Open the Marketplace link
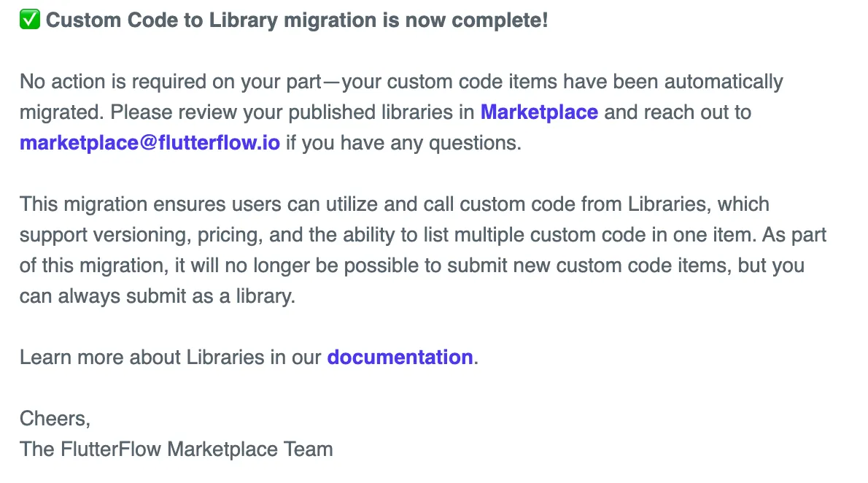This screenshot has height=483, width=868. point(539,112)
